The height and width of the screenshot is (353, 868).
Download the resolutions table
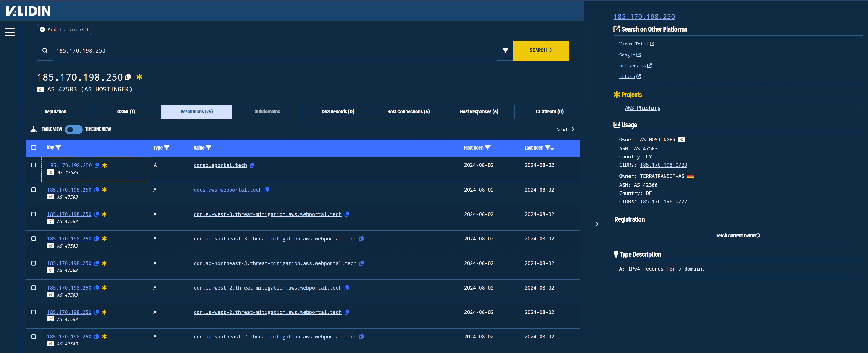click(x=33, y=129)
